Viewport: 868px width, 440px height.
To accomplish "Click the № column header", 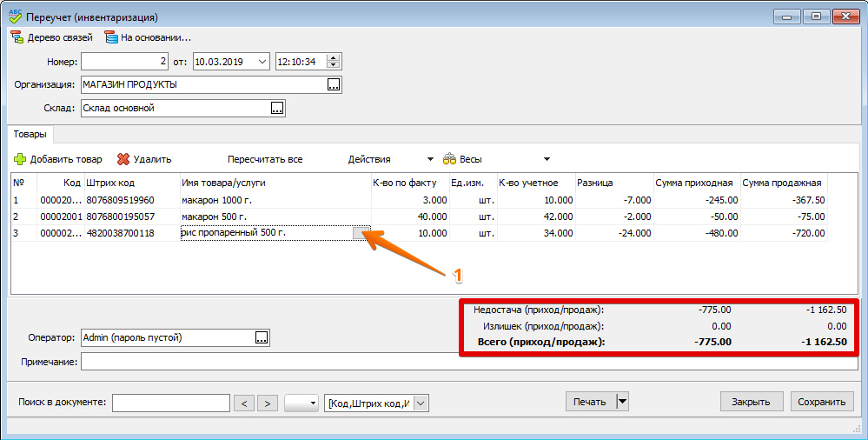I will tap(24, 183).
